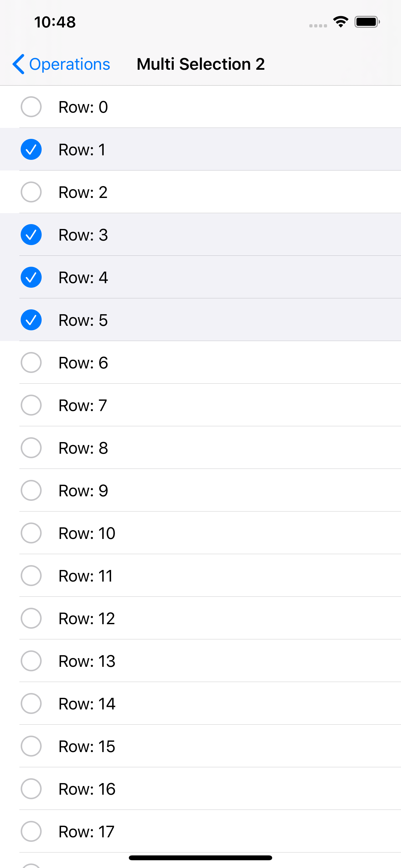The height and width of the screenshot is (868, 401).
Task: Choose the Row: 10 entry
Action: pos(200,533)
